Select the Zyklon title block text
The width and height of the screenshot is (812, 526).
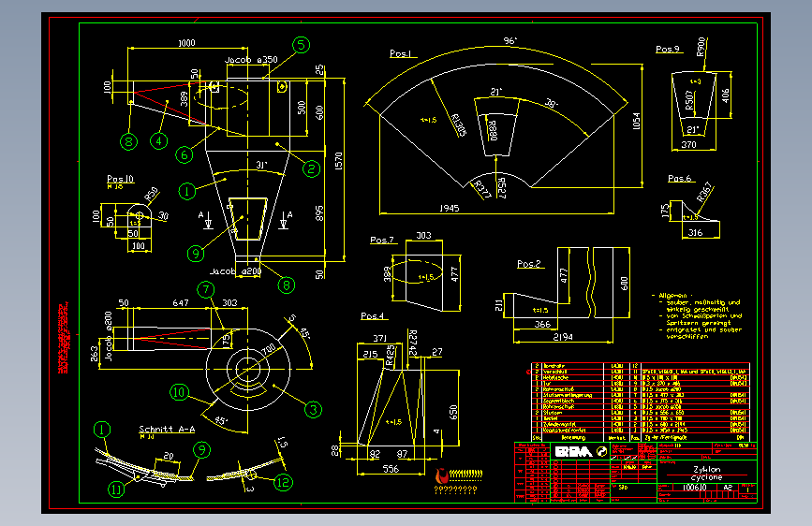click(707, 469)
